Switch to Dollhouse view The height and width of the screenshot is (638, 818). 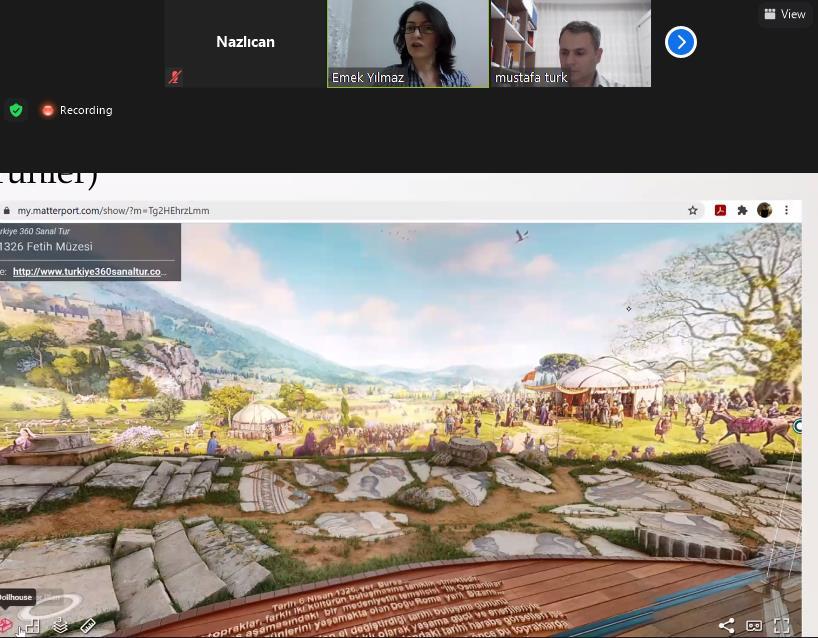[x=6, y=624]
